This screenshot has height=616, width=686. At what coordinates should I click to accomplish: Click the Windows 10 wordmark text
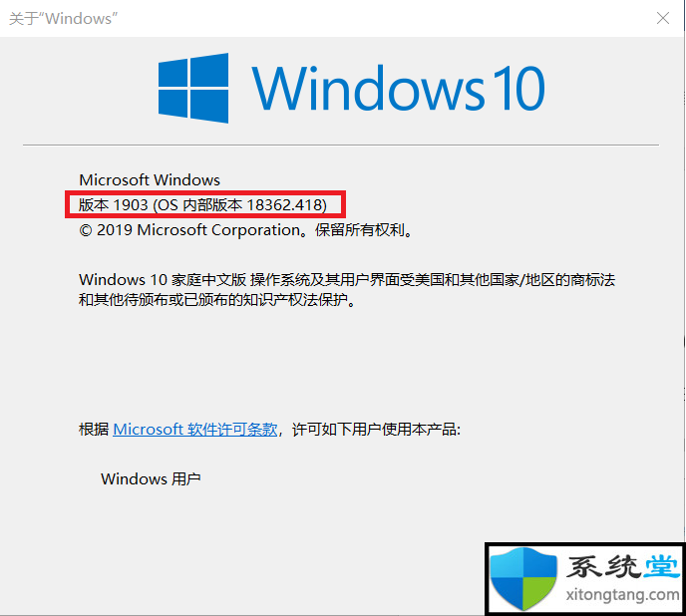point(398,88)
